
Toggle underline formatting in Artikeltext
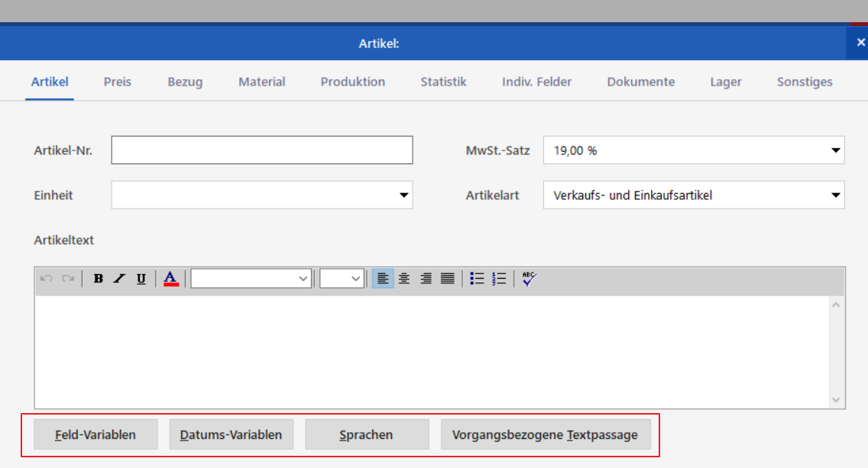(x=141, y=278)
